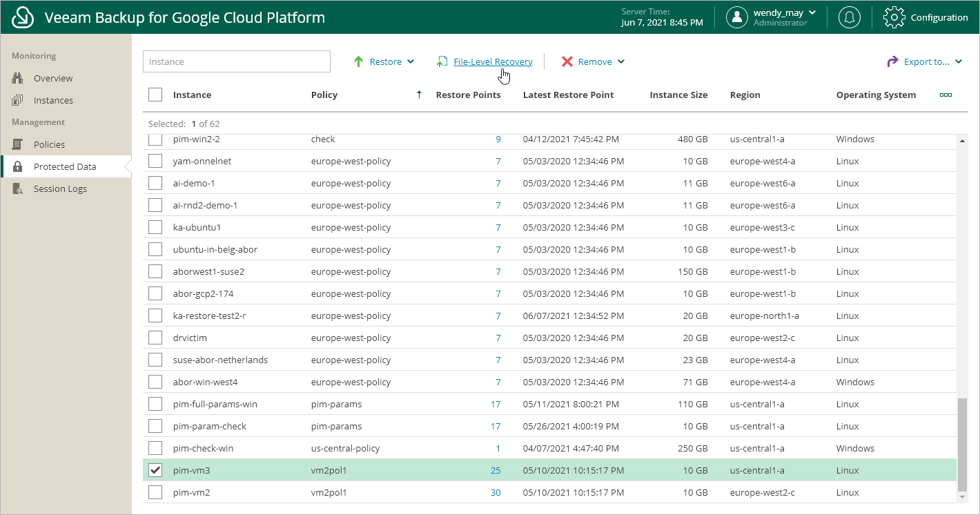
Task: Select the aborwest1-suse2 instance name
Action: pos(208,271)
